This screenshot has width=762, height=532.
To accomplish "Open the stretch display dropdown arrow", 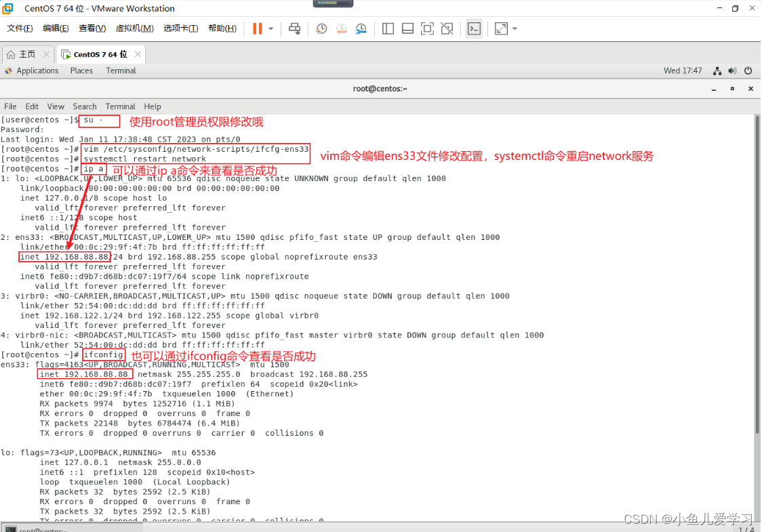I will [x=515, y=28].
